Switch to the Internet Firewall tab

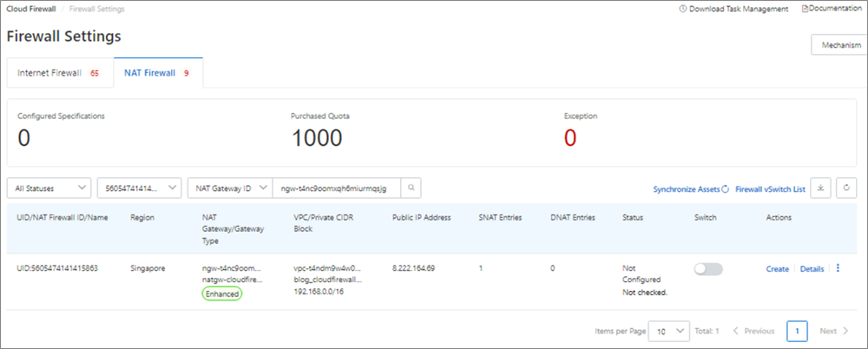(58, 73)
